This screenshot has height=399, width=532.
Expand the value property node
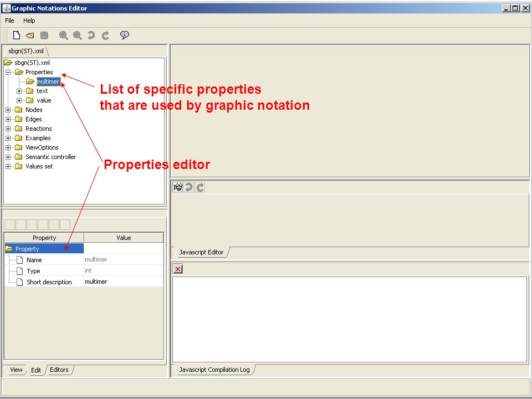[x=19, y=100]
